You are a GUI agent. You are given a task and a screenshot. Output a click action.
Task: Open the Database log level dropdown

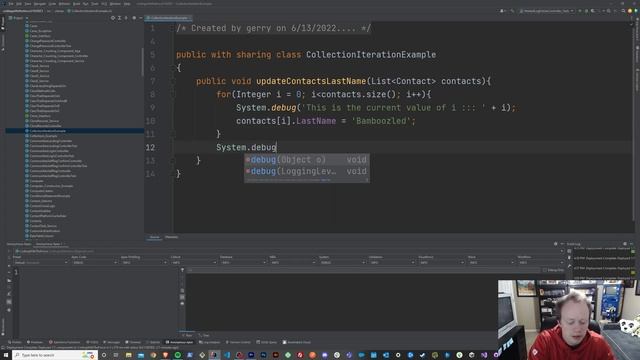[243, 262]
